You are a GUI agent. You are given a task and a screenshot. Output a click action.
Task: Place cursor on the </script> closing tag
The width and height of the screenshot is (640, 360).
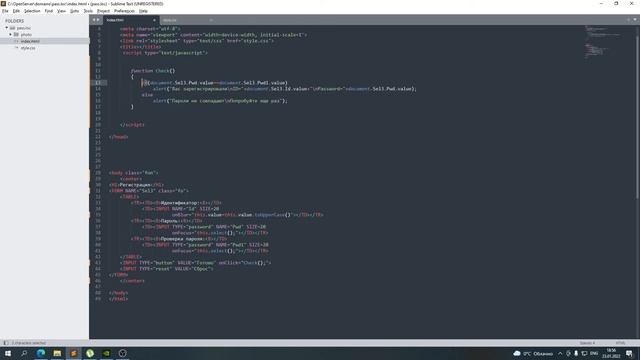132,125
